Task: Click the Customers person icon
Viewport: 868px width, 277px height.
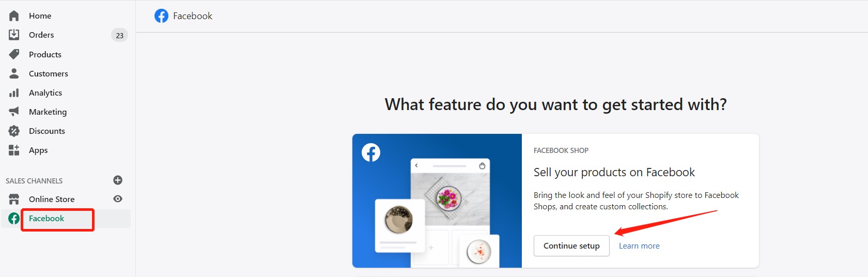Action: click(x=14, y=73)
